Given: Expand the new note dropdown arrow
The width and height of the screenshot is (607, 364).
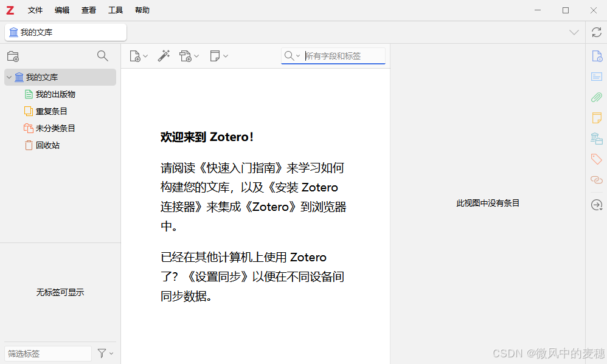Looking at the screenshot, I should coord(226,56).
